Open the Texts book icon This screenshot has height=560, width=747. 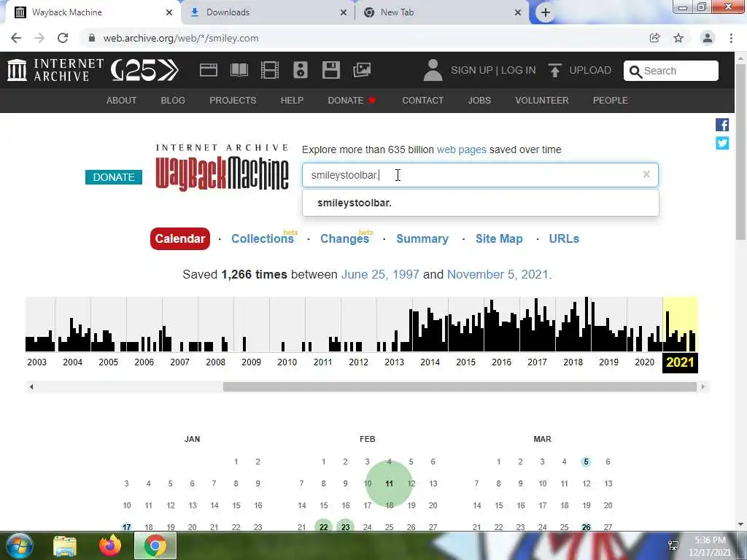coord(239,70)
